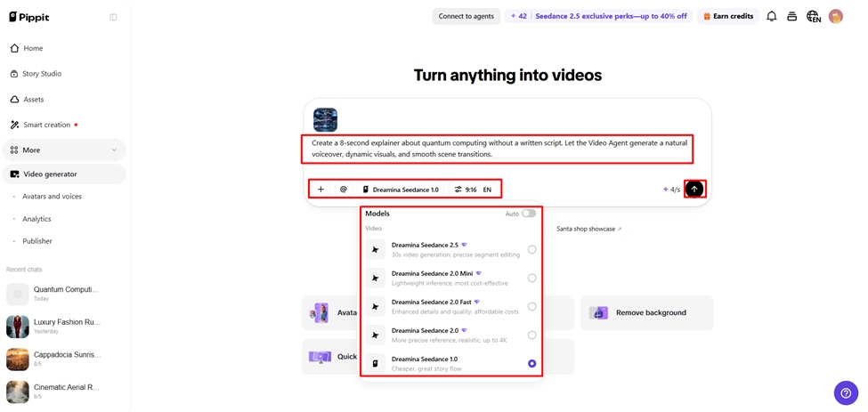Click the uploaded image thumbnail in the prompt box

coord(325,119)
